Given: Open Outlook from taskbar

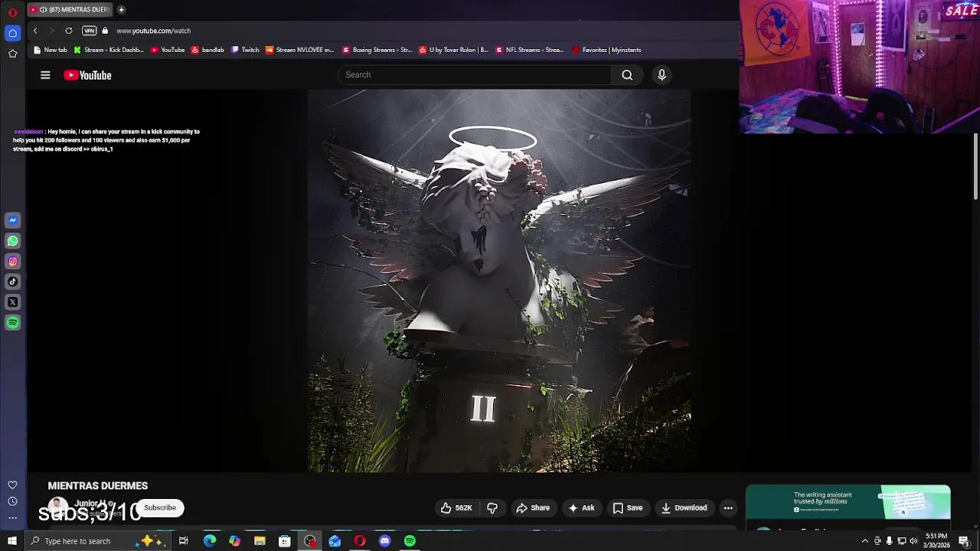Looking at the screenshot, I should coord(335,541).
